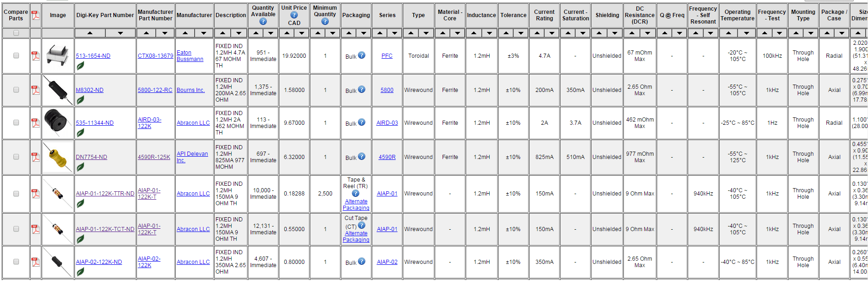Open Alternate Packaging link in Tape & Reel row
Screen dimensions: 868x281
coord(356,205)
